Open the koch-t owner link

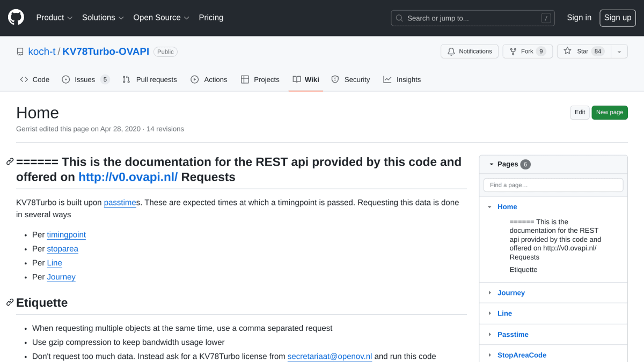pos(42,51)
